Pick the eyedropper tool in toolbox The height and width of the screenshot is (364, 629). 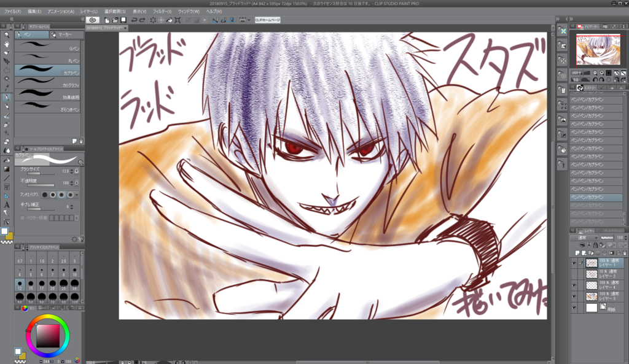point(6,88)
